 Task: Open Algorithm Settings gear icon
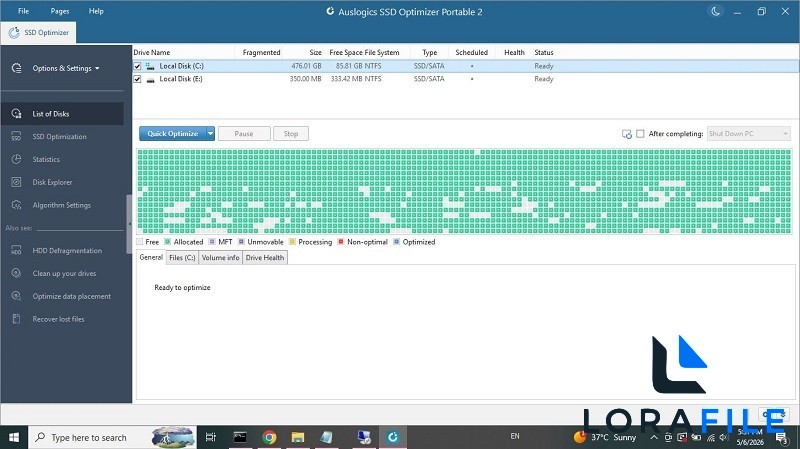(x=16, y=205)
